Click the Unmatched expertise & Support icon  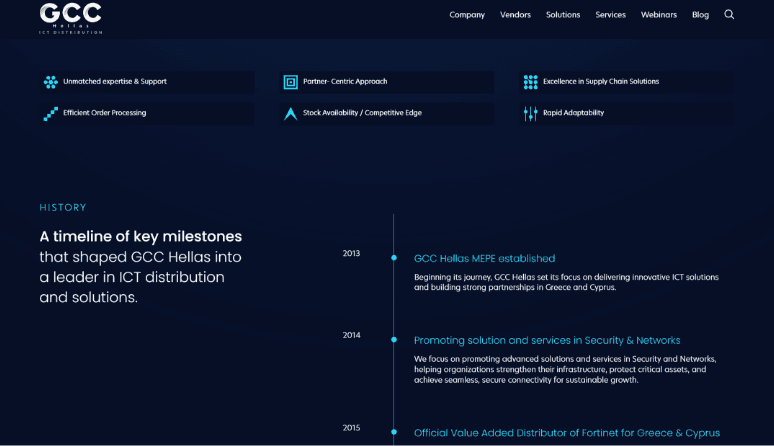pos(50,82)
